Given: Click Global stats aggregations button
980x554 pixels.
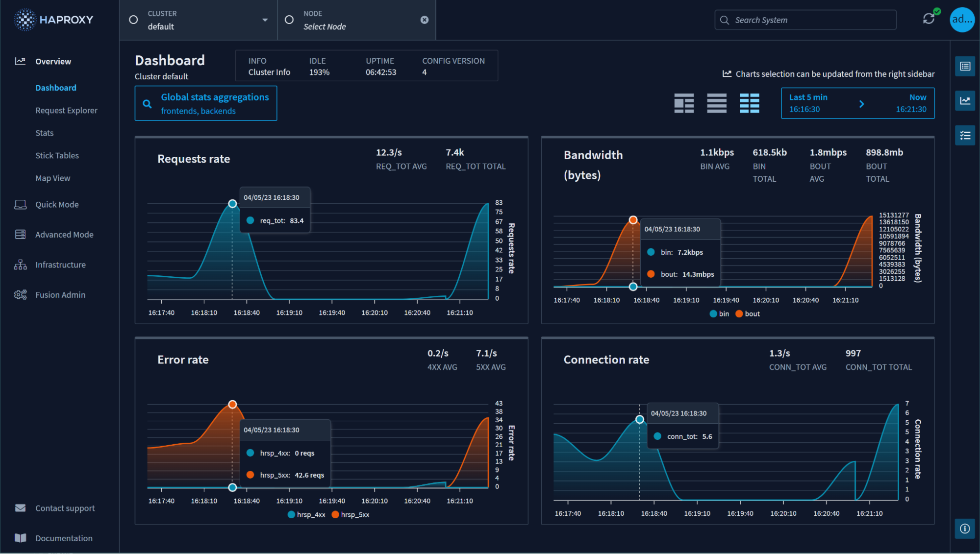Looking at the screenshot, I should [x=206, y=103].
